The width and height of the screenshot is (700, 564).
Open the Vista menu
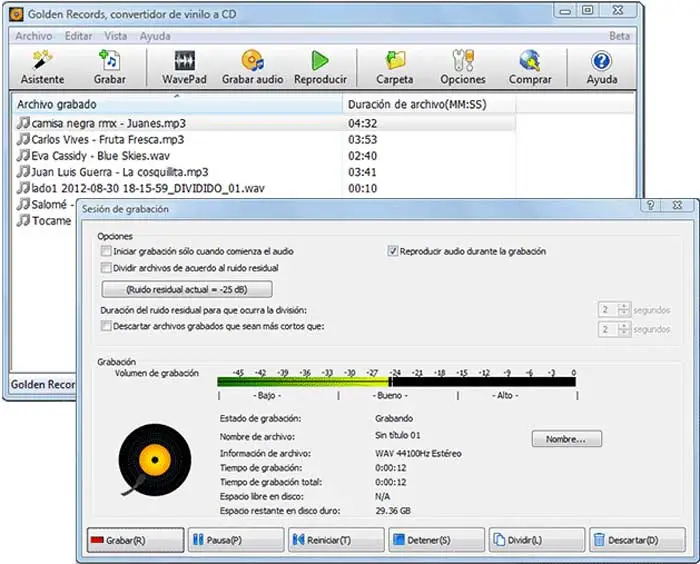pyautogui.click(x=116, y=36)
